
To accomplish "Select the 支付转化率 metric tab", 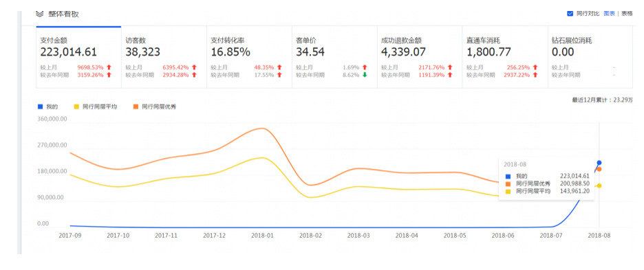I will pos(249,57).
